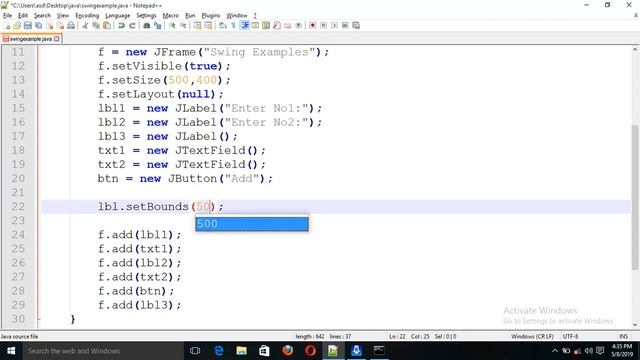Open the Window menu
Image resolution: width=640 pixels, height=360 pixels.
[x=237, y=16]
